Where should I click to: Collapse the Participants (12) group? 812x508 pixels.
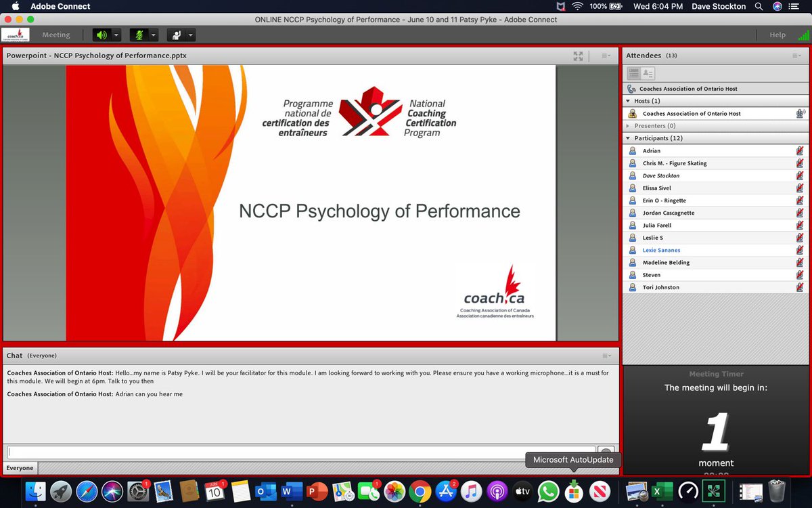[627, 137]
